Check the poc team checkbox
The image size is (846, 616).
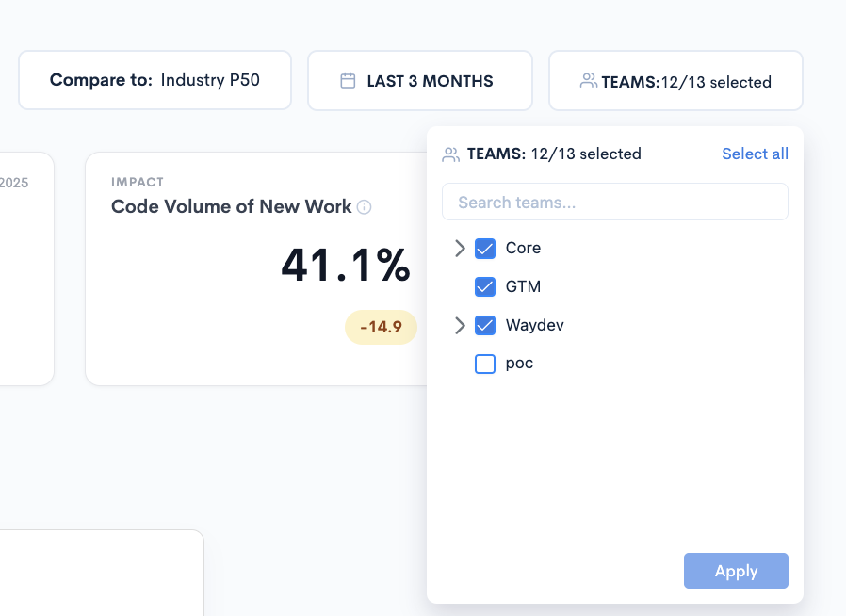[x=485, y=364]
